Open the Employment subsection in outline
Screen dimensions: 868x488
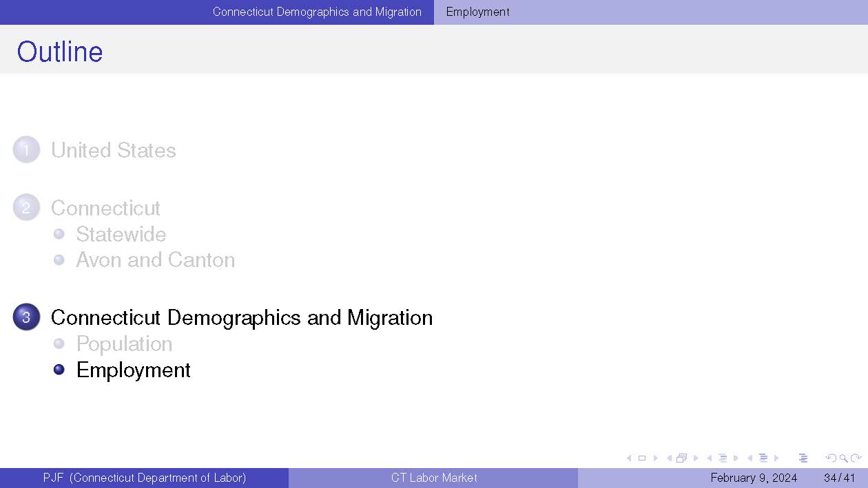[134, 370]
